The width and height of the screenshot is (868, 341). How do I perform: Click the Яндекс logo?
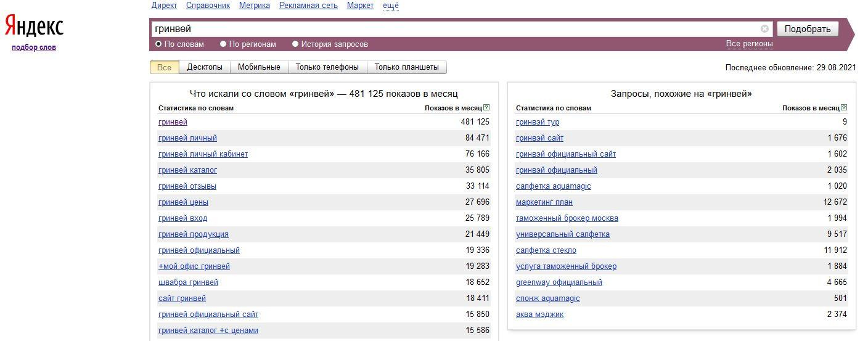point(34,27)
